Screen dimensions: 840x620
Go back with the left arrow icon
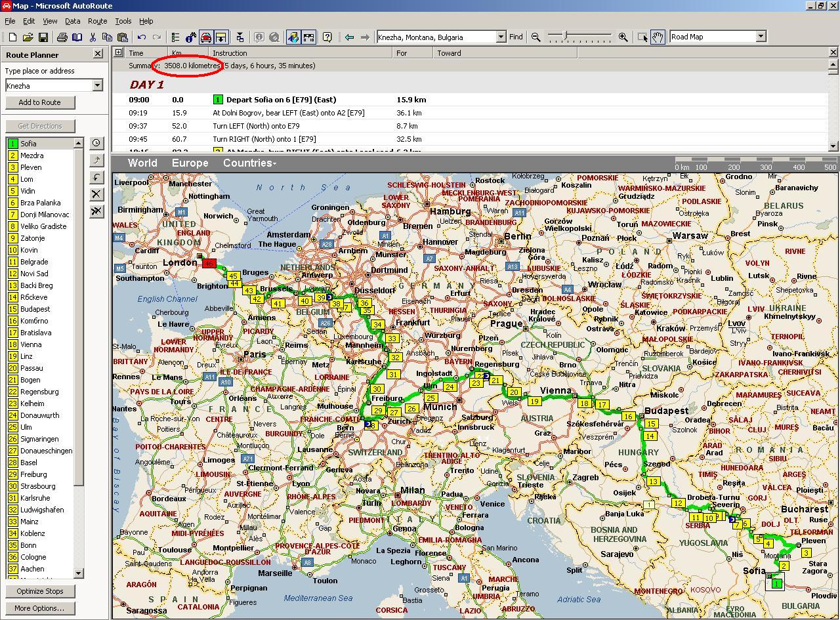click(x=349, y=37)
